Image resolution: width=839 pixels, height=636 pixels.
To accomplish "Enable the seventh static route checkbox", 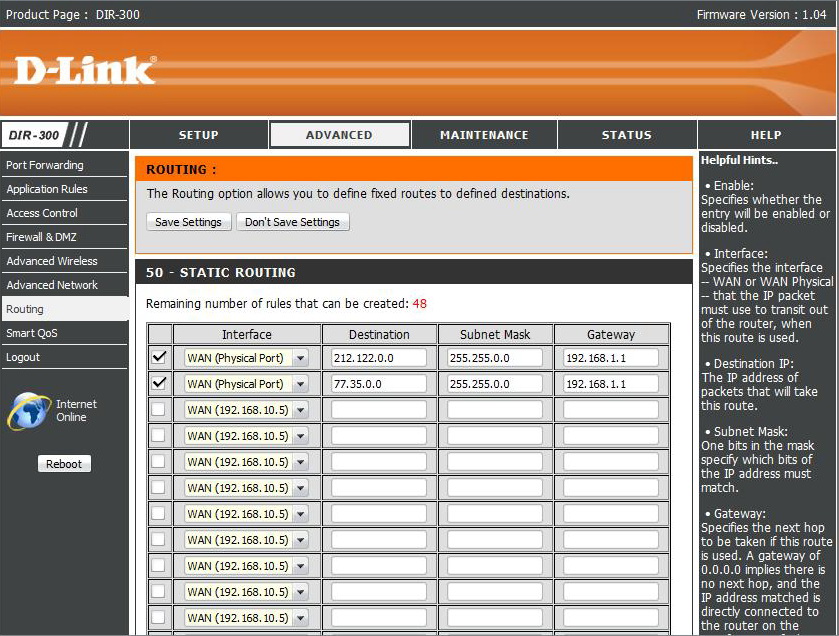I will 159,514.
